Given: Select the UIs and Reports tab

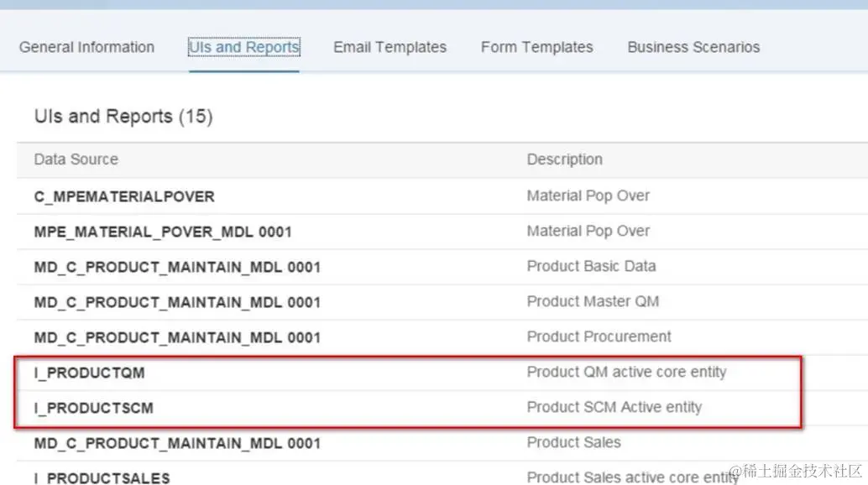Looking at the screenshot, I should coord(243,47).
